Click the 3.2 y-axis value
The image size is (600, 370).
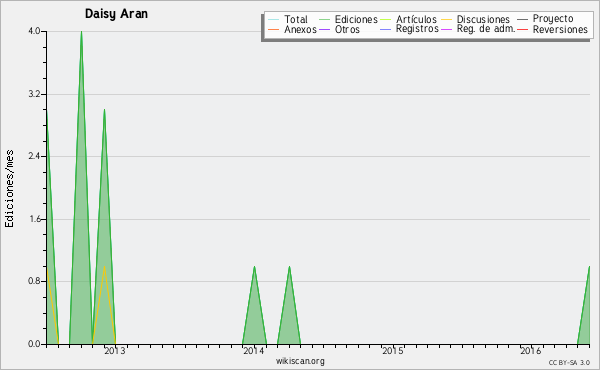coord(34,94)
